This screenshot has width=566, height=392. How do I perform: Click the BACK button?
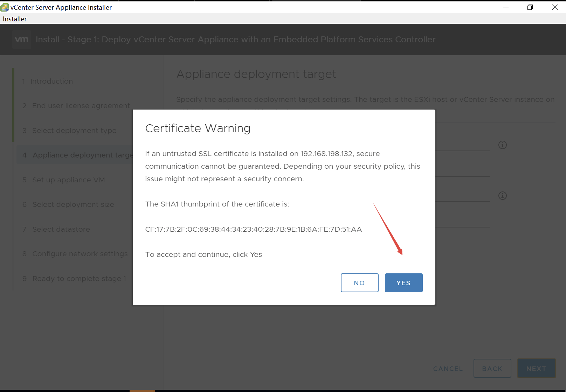point(492,368)
